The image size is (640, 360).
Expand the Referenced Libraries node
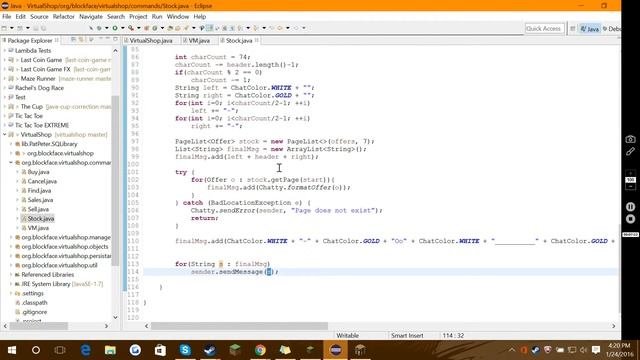pos(11,274)
